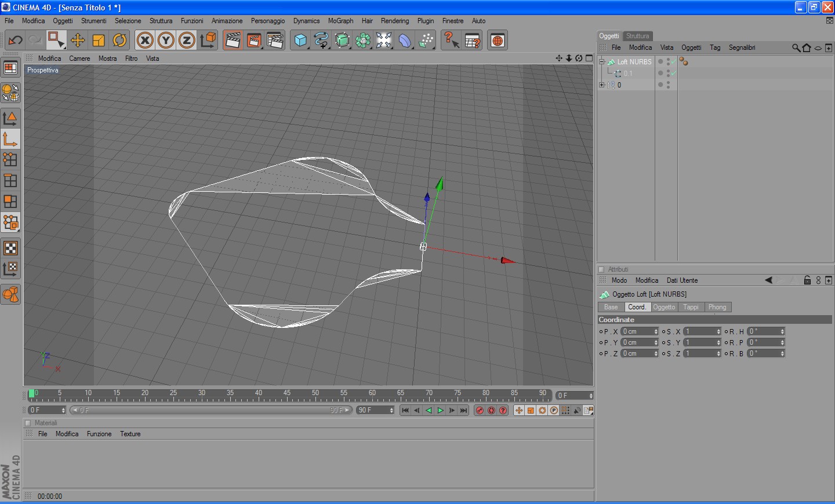Click the magnifier search icon in Oggetti panel
The image size is (835, 504).
[x=796, y=48]
